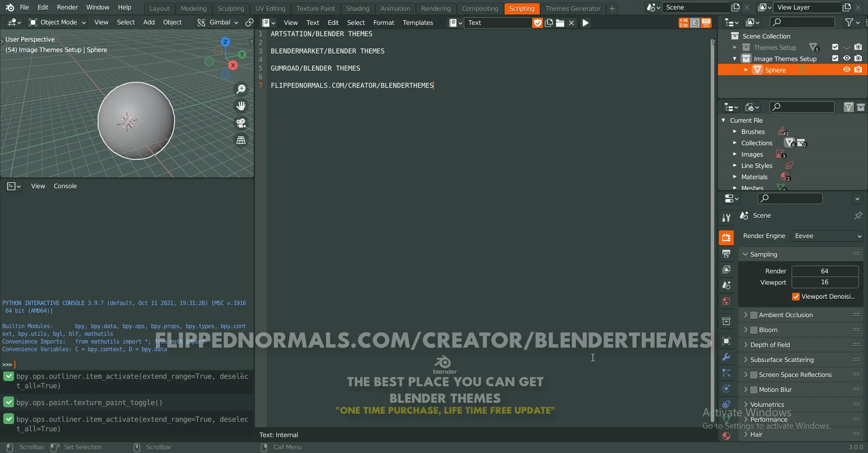Image resolution: width=868 pixels, height=453 pixels.
Task: Open the World properties tab
Action: pos(726,301)
